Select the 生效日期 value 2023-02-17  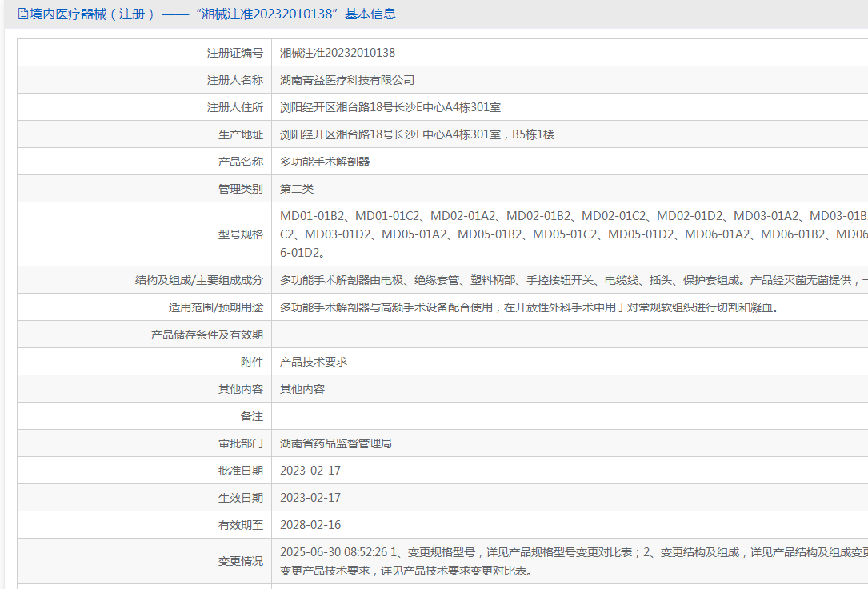coord(310,497)
